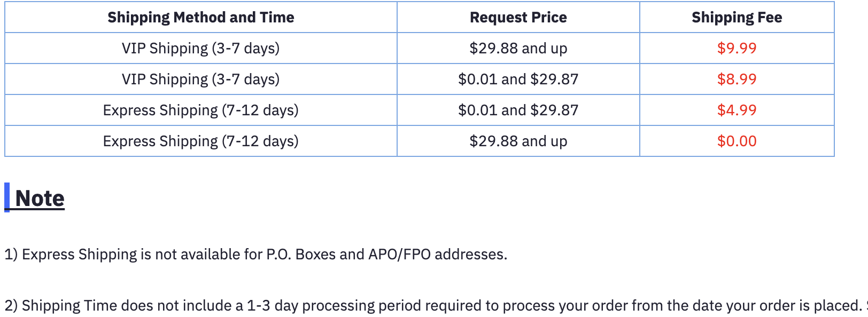Click $0.01 and $29.87 in VIP row
Screen dimensions: 868x317
pyautogui.click(x=518, y=80)
